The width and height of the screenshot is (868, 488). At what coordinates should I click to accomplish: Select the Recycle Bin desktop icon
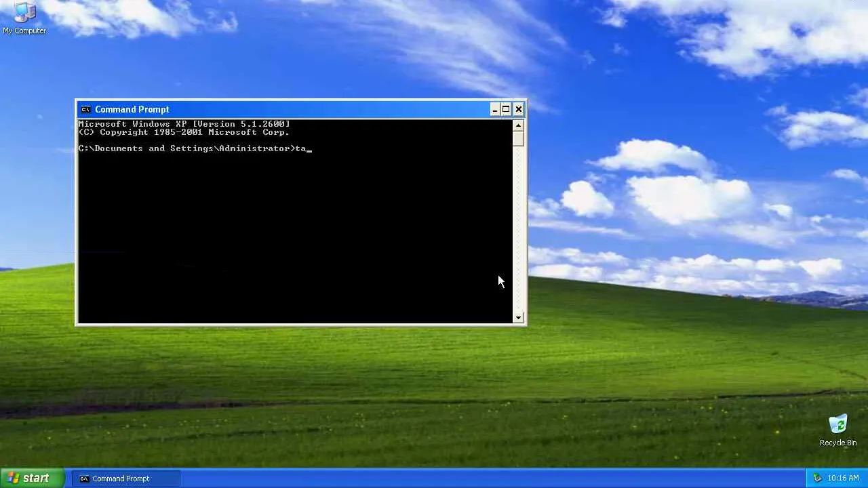838,430
